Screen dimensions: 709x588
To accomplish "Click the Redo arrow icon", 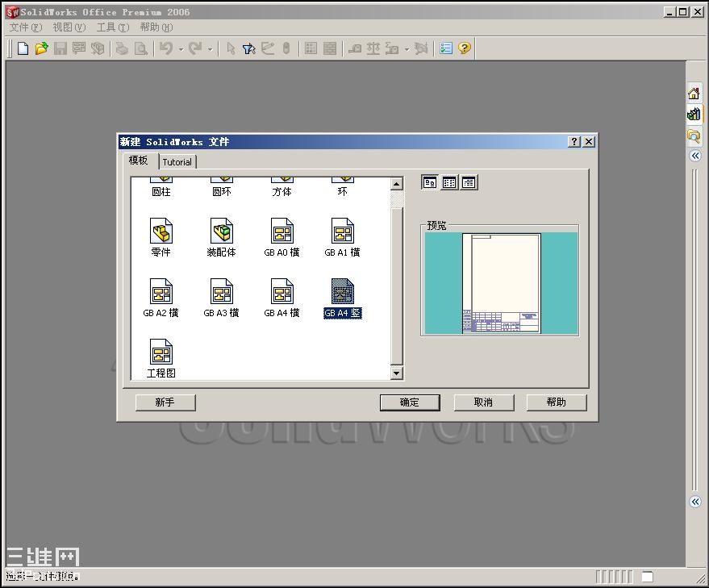I will click(x=195, y=48).
